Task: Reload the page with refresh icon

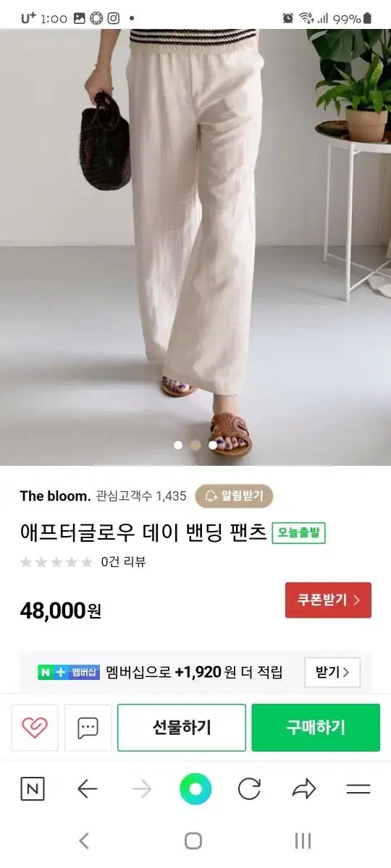Action: (249, 789)
